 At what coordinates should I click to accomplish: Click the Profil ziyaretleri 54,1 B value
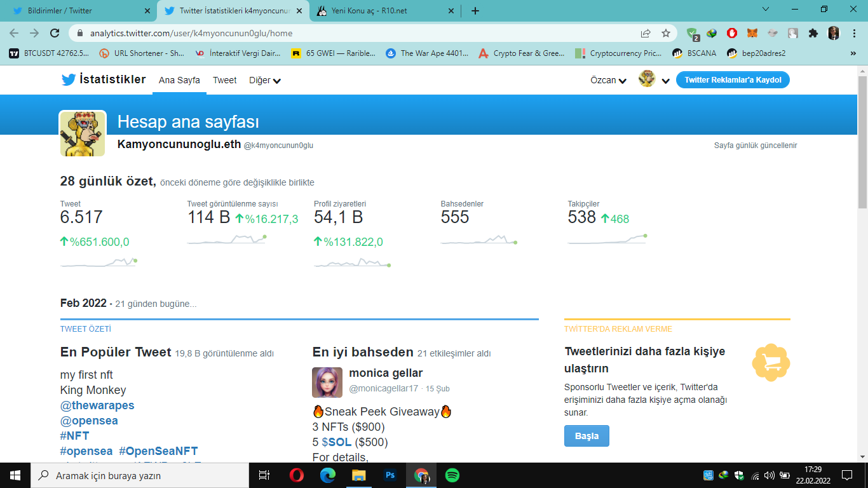[x=339, y=217]
